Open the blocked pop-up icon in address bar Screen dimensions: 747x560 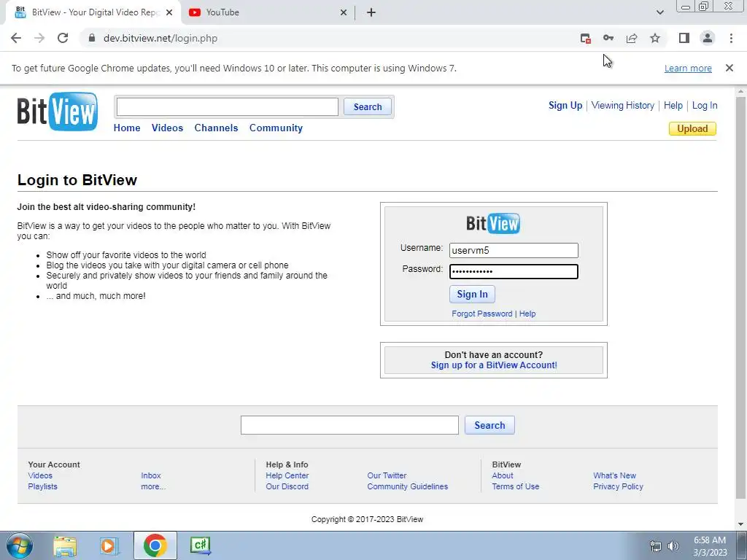(586, 38)
